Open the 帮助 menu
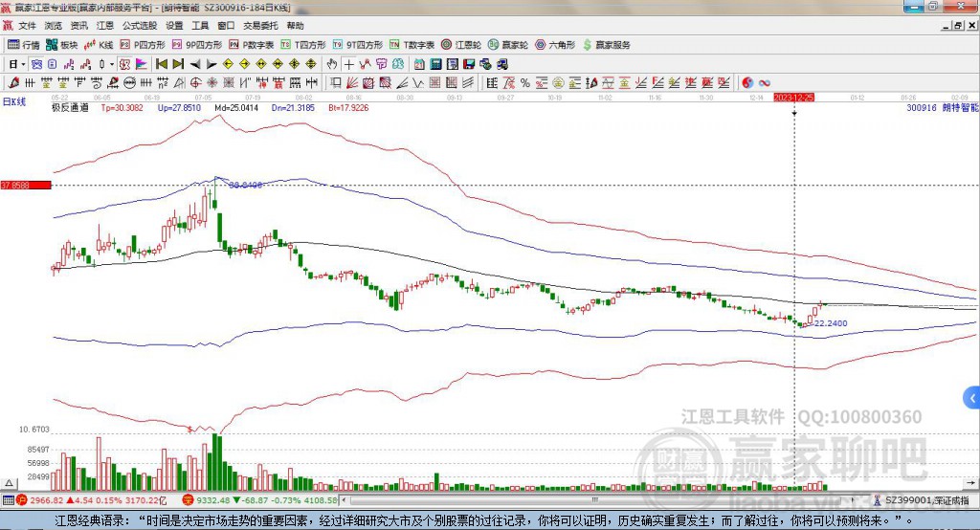 (x=295, y=26)
